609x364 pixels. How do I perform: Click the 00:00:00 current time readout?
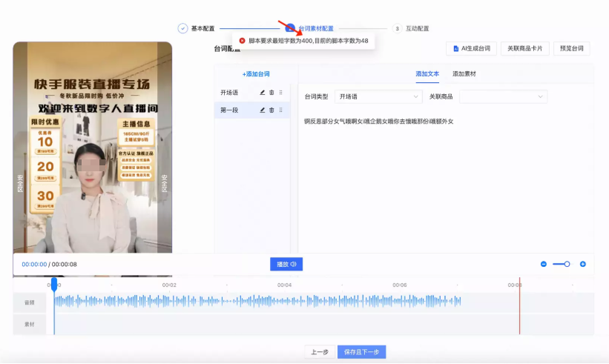[x=34, y=264]
